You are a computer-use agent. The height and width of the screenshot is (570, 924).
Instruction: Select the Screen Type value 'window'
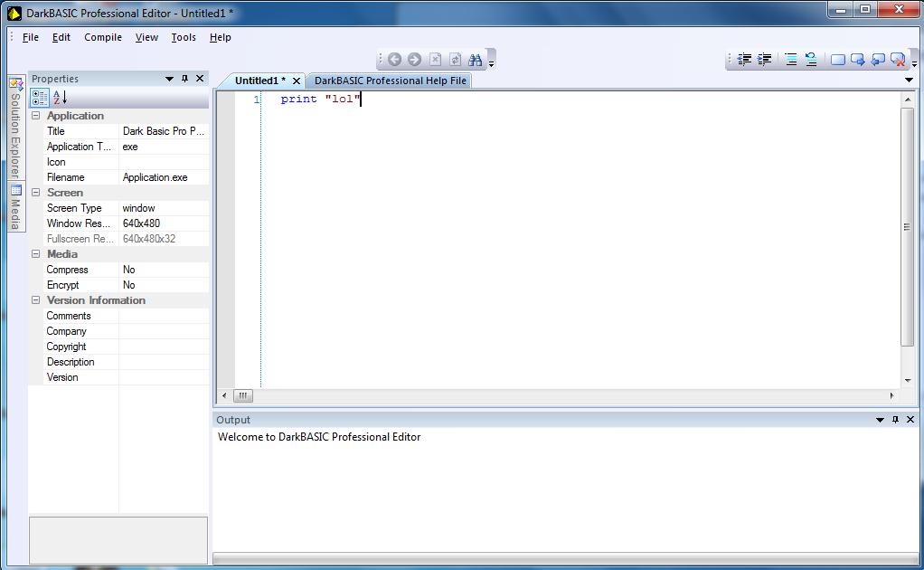pos(164,208)
